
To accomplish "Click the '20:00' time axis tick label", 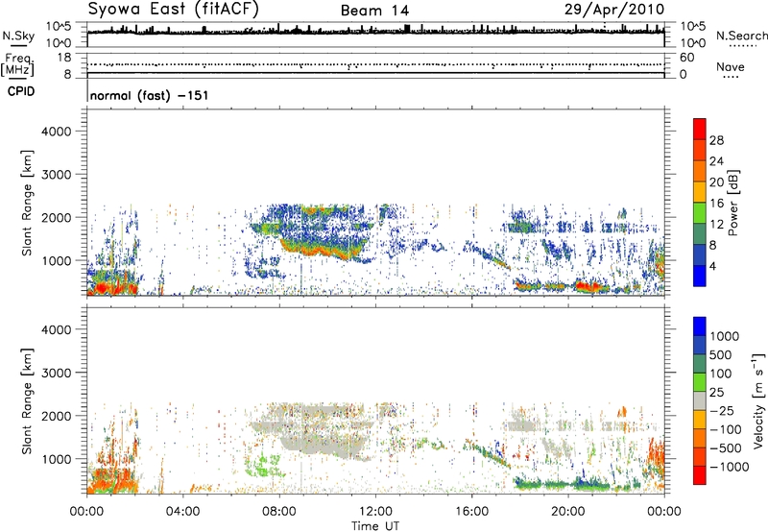I will 568,512.
